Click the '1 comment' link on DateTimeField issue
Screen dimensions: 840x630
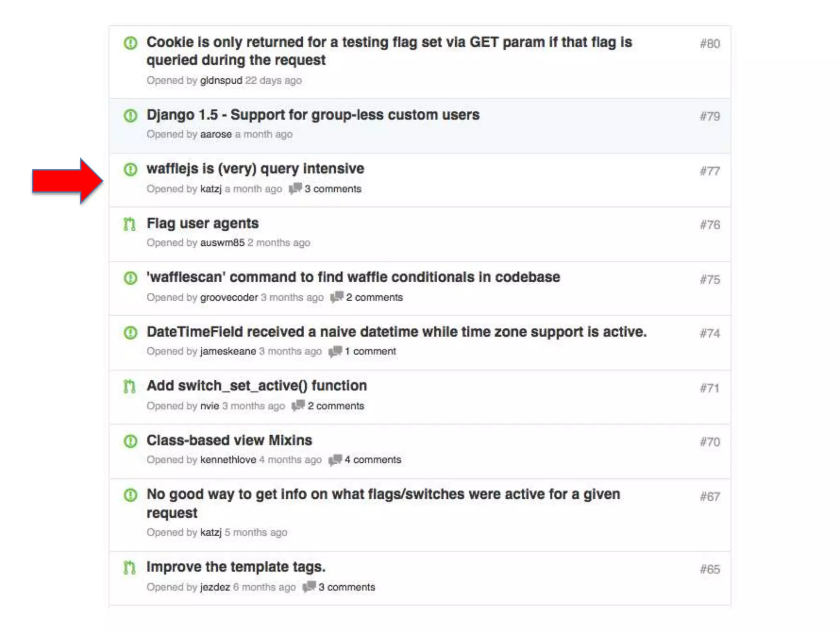pos(370,352)
